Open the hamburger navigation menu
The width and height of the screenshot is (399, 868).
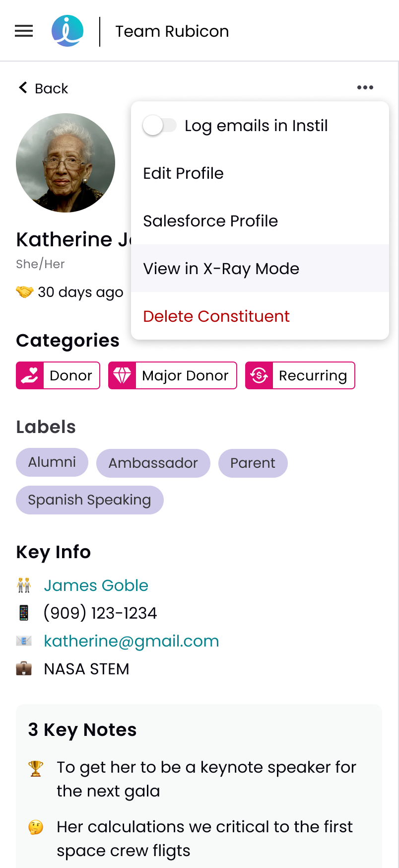coord(24,31)
